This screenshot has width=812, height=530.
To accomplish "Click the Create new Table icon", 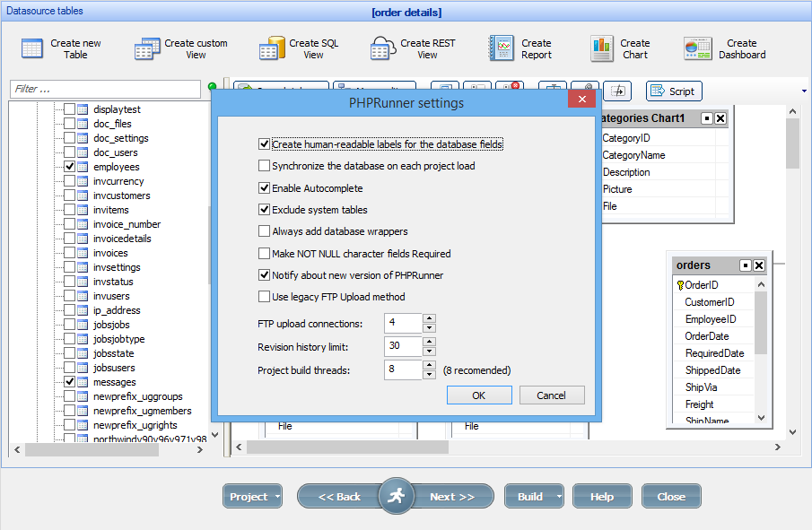I will tap(30, 48).
